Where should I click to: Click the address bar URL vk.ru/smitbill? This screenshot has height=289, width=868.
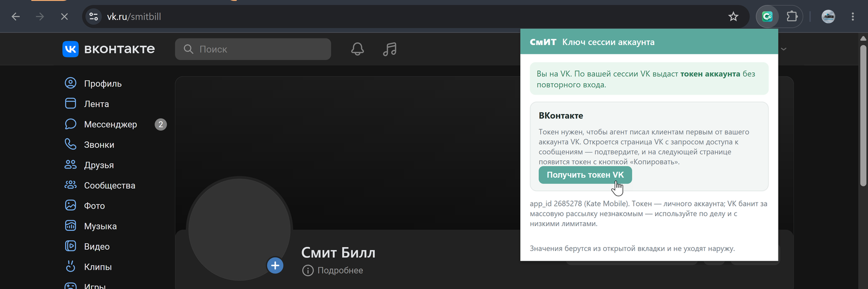click(x=134, y=17)
